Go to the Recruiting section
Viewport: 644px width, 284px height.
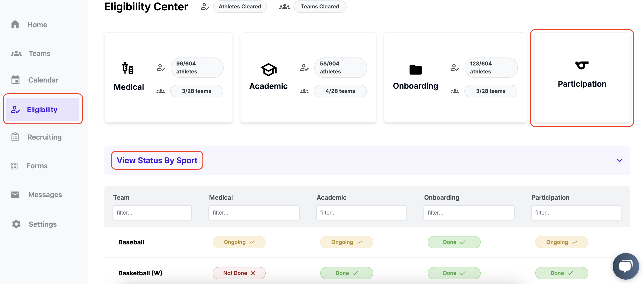[x=44, y=137]
